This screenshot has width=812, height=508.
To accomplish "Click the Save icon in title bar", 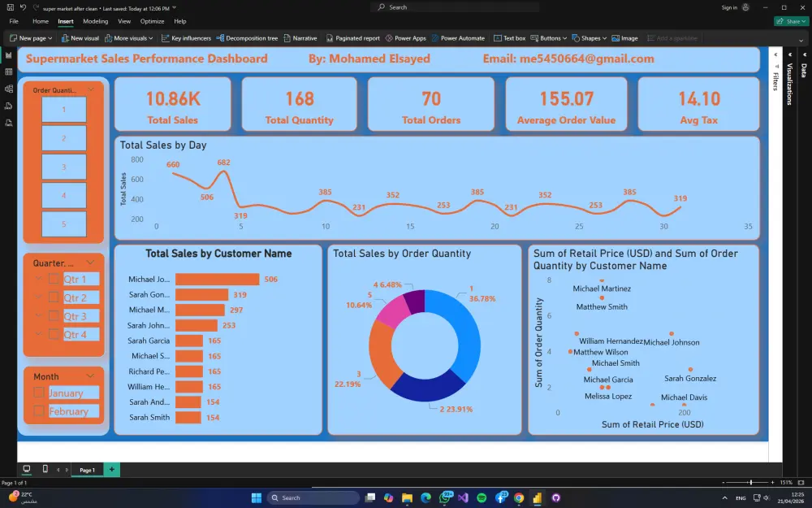I will click(11, 7).
